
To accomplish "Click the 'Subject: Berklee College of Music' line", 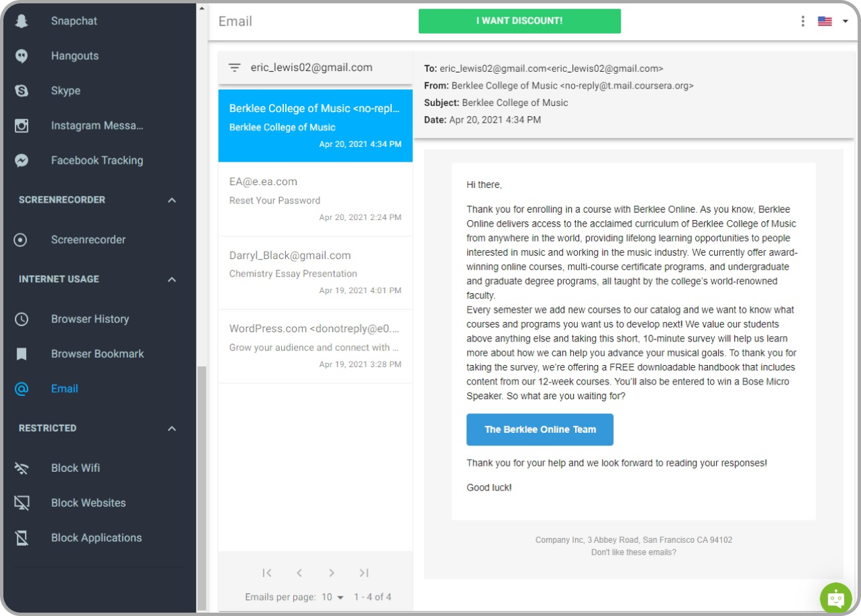I will pos(496,103).
